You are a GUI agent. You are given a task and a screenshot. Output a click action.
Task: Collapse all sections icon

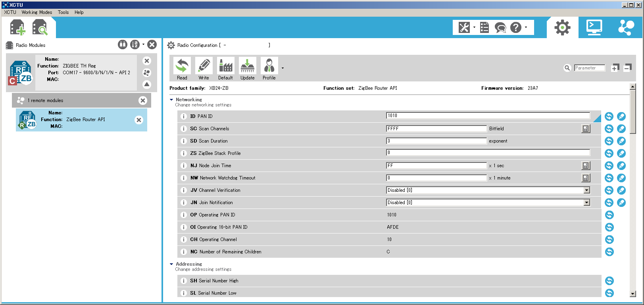pos(628,68)
